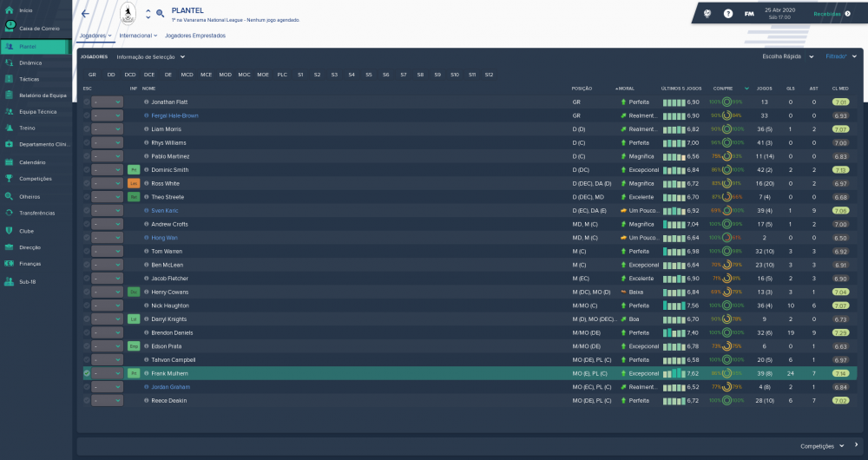The image size is (868, 460).
Task: Open the Filtrado filter dropdown
Action: point(841,56)
